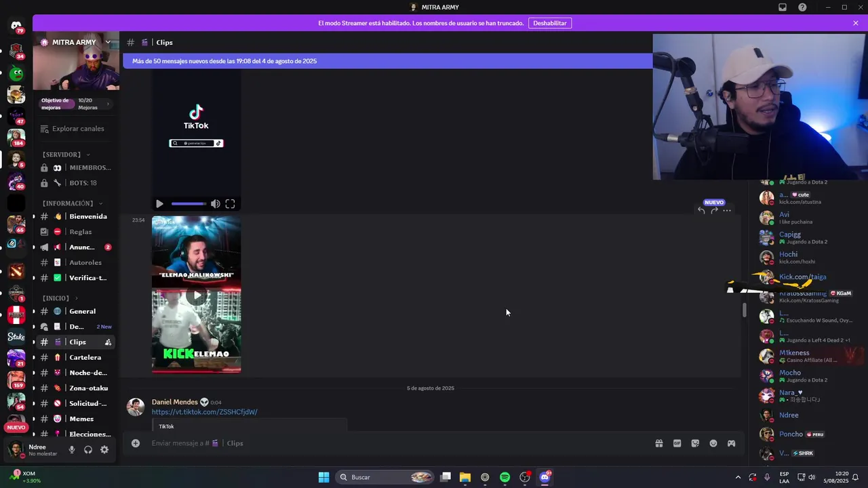Open Discord help question mark icon
The width and height of the screenshot is (868, 488).
pyautogui.click(x=802, y=7)
